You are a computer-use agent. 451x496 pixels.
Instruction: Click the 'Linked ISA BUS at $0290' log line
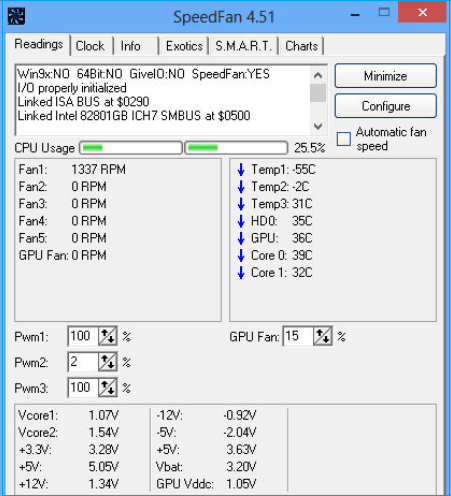83,102
